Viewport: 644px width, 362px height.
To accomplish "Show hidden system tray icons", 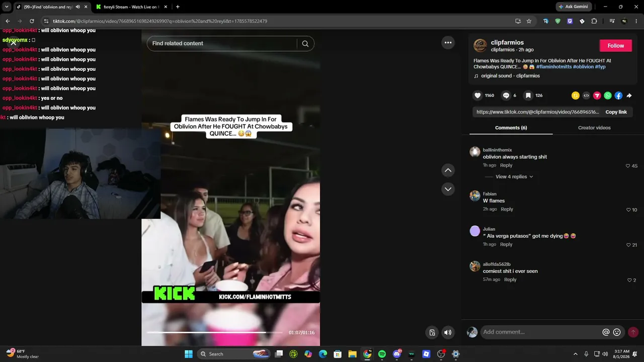I will tap(576, 354).
